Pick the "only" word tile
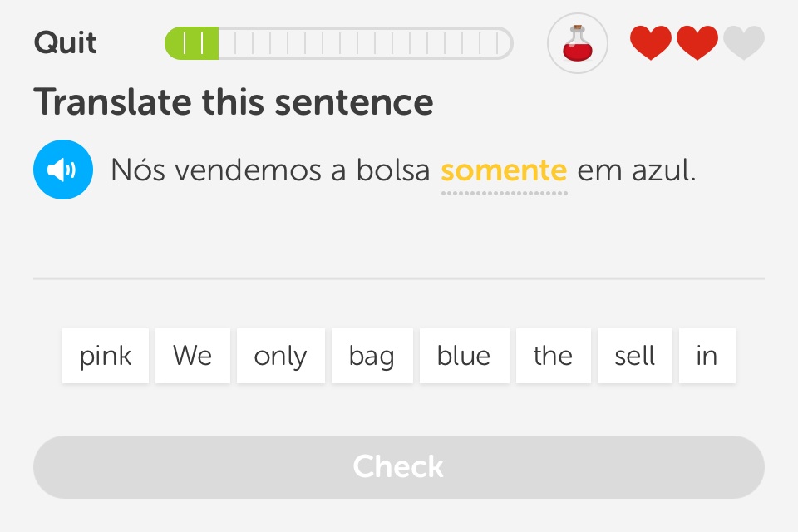The width and height of the screenshot is (798, 532). point(281,356)
